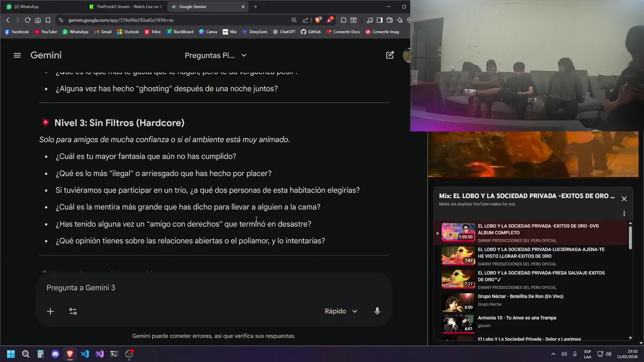The width and height of the screenshot is (644, 362).
Task: Open the BlackBoard bookmark
Action: (180, 32)
